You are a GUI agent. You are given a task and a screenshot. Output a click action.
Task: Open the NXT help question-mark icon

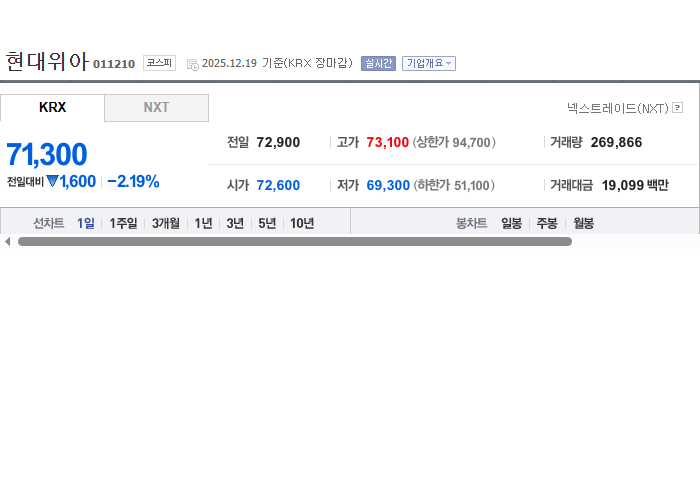coord(677,108)
